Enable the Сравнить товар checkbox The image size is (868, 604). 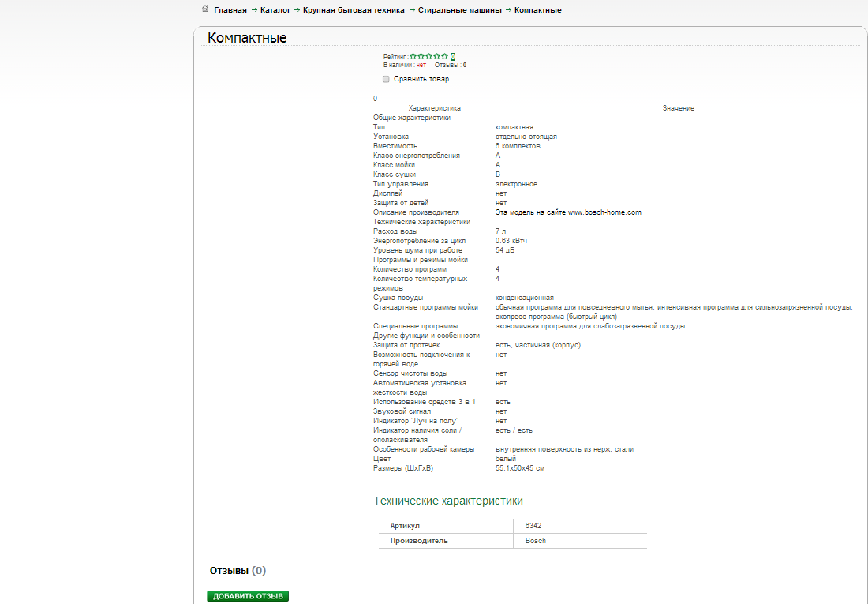386,79
